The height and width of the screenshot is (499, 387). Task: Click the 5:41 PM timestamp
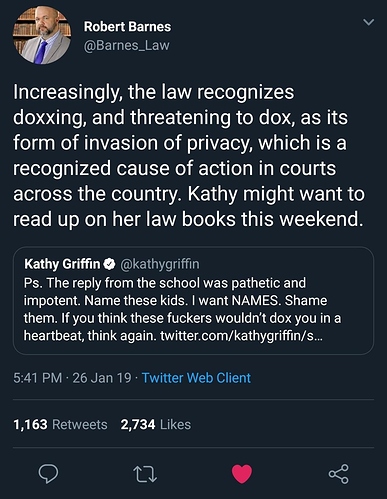point(38,378)
